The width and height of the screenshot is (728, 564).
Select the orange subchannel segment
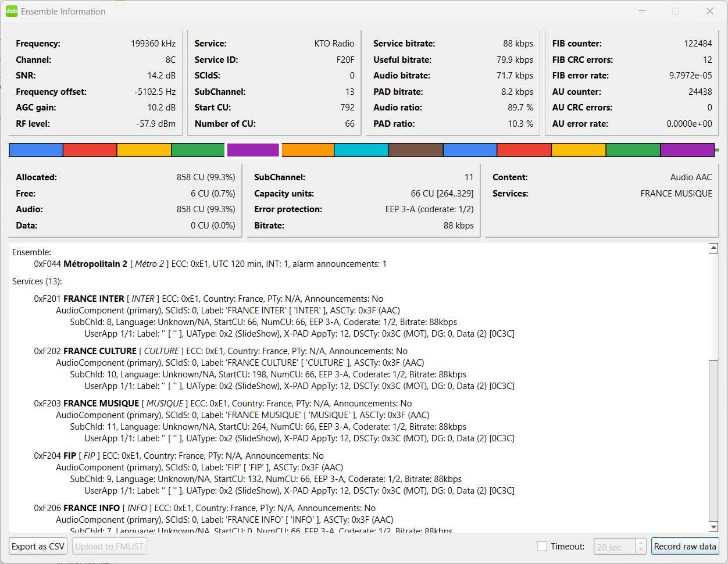[x=308, y=150]
